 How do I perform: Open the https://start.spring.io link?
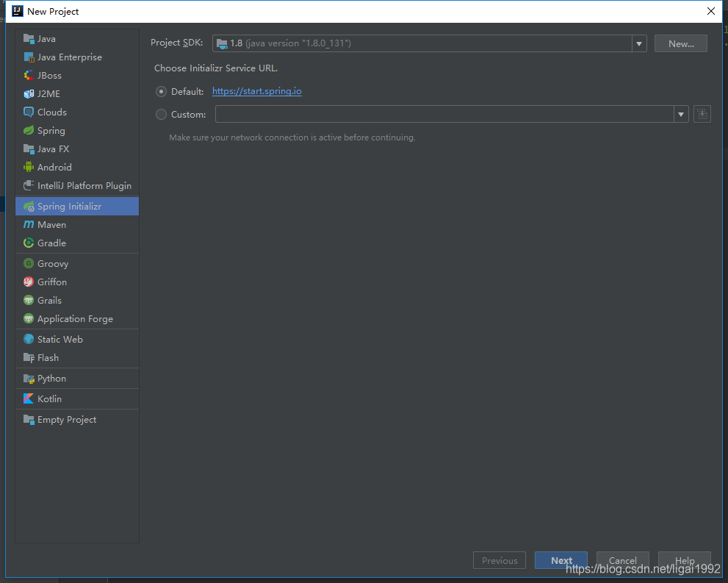pos(257,91)
